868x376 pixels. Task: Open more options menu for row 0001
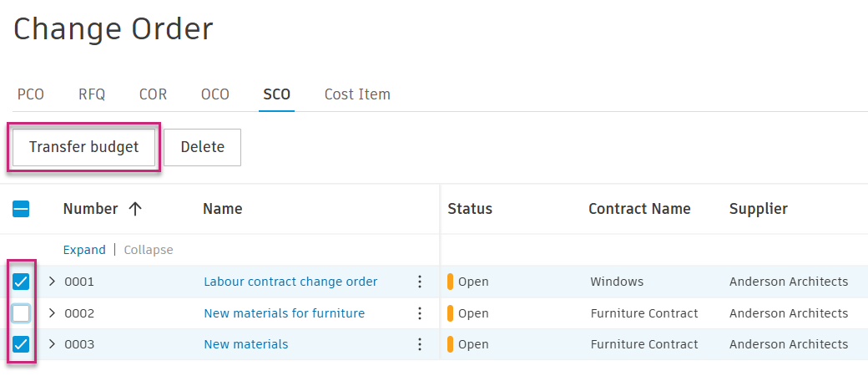[420, 282]
